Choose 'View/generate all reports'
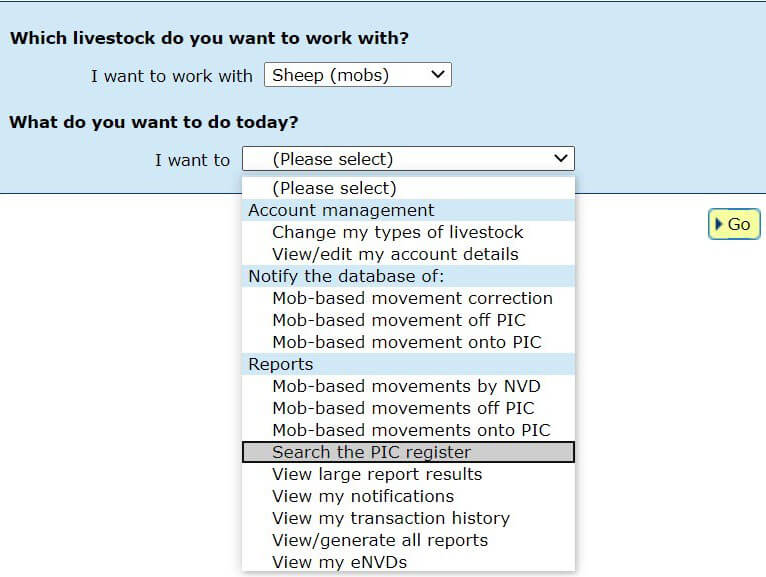Screen dimensions: 766x577 [x=380, y=540]
